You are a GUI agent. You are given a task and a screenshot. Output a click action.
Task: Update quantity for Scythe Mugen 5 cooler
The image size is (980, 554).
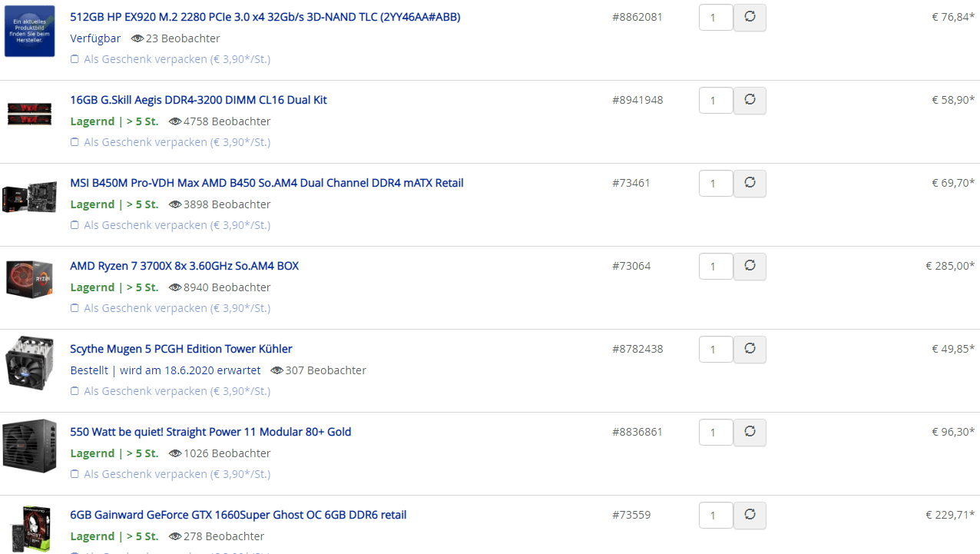(750, 349)
